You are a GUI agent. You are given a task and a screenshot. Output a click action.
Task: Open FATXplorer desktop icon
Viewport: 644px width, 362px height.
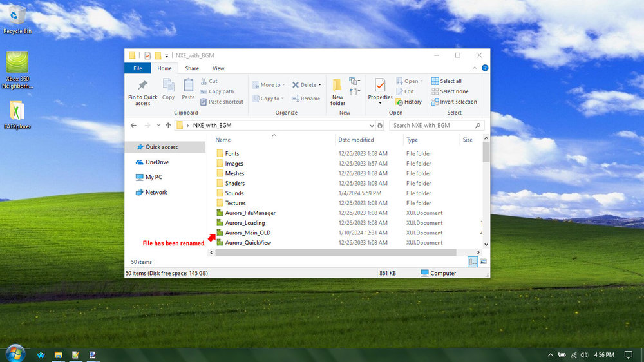(17, 115)
